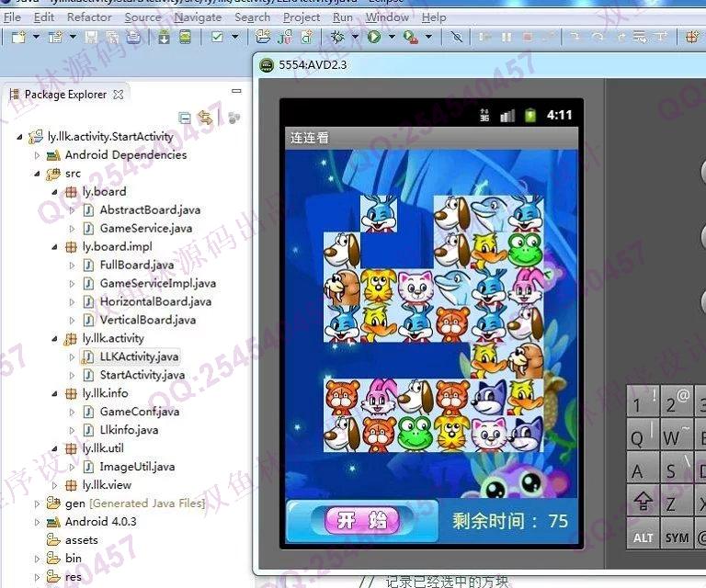Open the Refactor menu
Viewport: 706px width, 588px height.
[89, 17]
